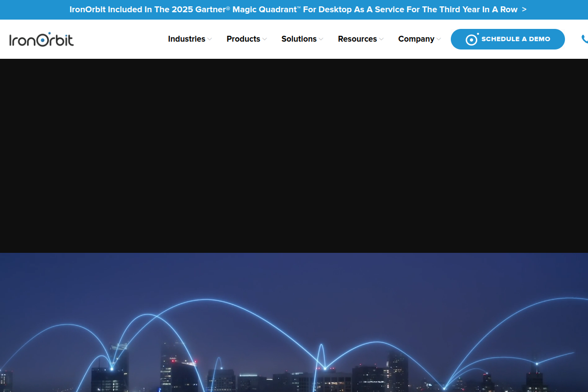Open the Company menu
The height and width of the screenshot is (392, 588).
416,39
